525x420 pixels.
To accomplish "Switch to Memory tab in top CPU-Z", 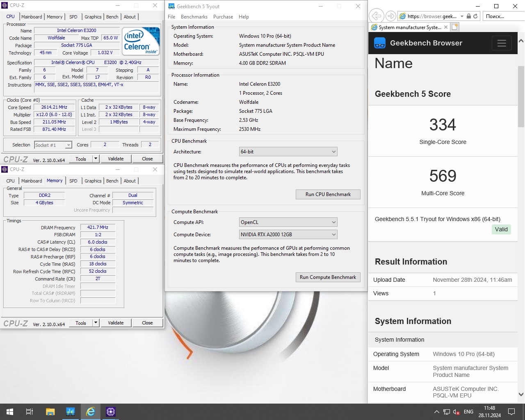I will point(55,17).
